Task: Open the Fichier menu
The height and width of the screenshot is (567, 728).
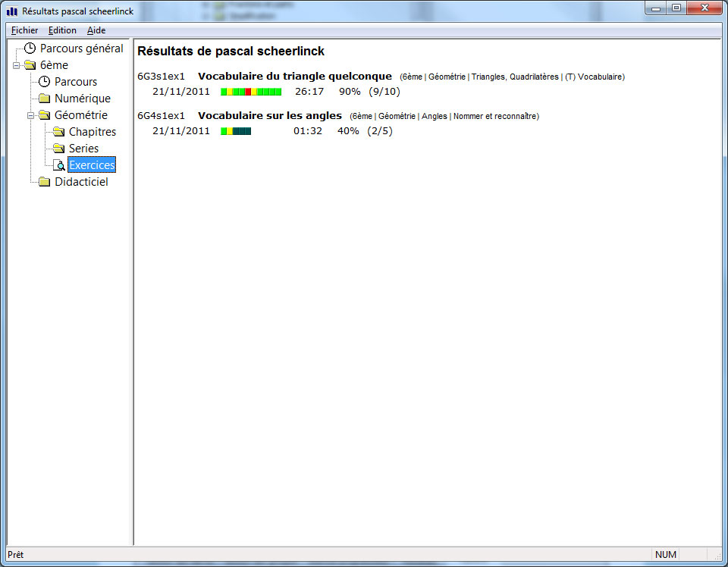Action: pyautogui.click(x=24, y=30)
